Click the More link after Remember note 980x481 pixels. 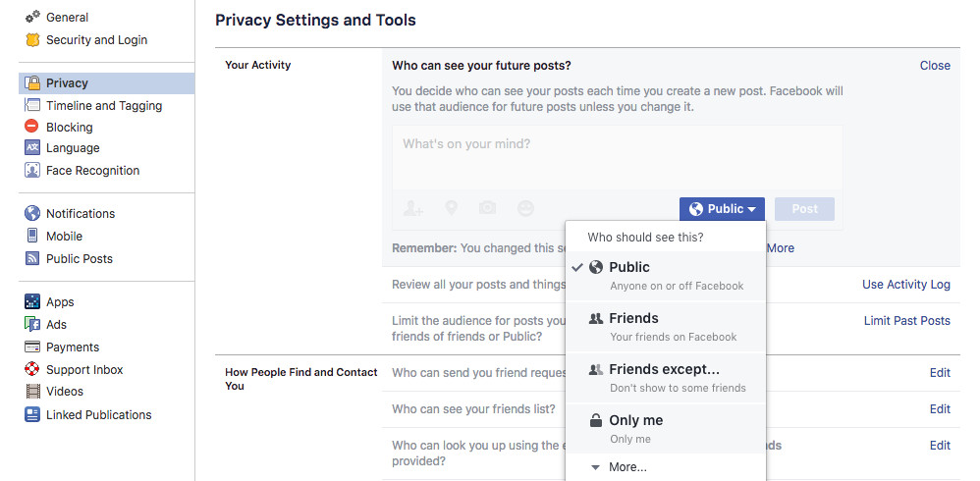[781, 248]
